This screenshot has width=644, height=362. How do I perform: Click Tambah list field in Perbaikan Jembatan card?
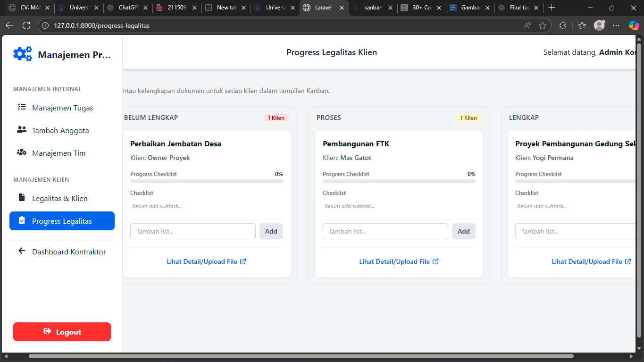192,231
